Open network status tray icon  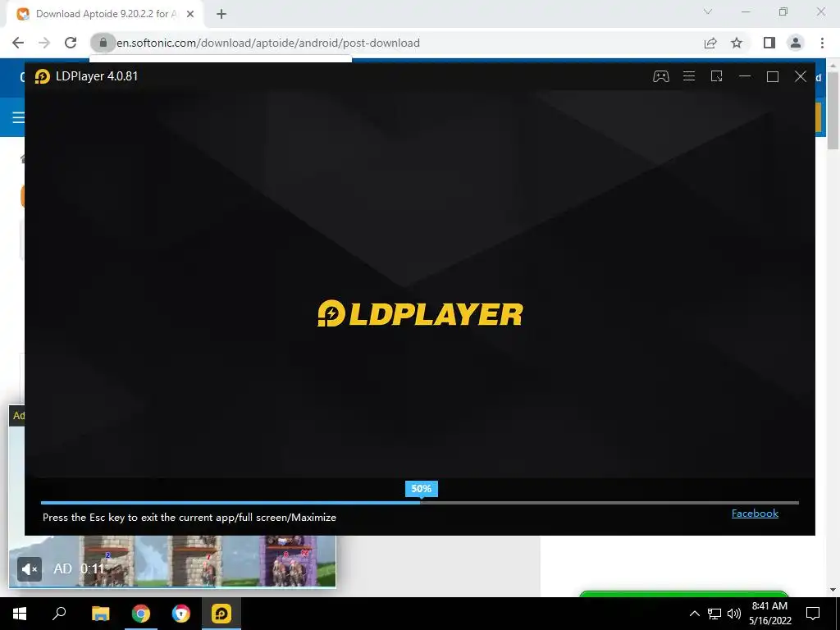(x=714, y=614)
